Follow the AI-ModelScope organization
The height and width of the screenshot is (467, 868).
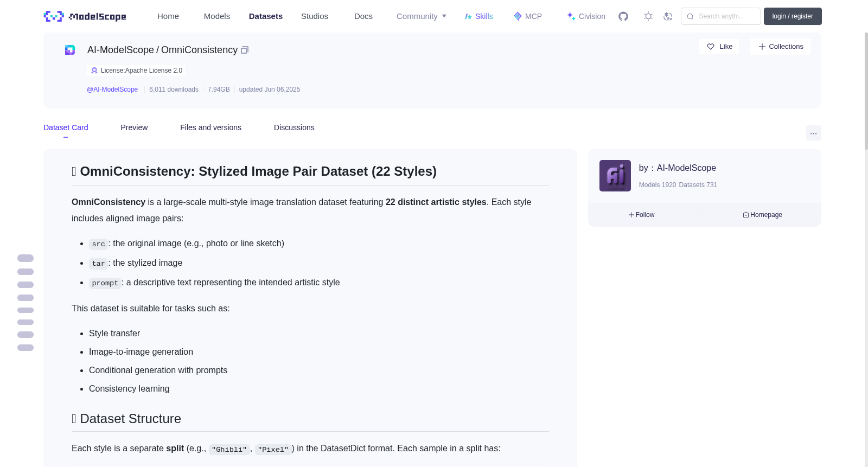coord(642,215)
